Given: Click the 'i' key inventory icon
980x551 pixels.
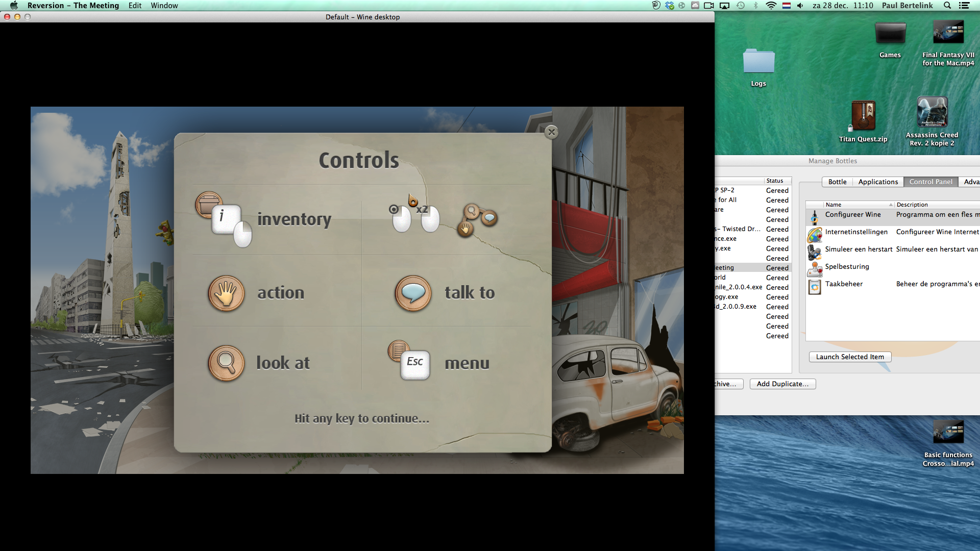Looking at the screenshot, I should (x=226, y=219).
